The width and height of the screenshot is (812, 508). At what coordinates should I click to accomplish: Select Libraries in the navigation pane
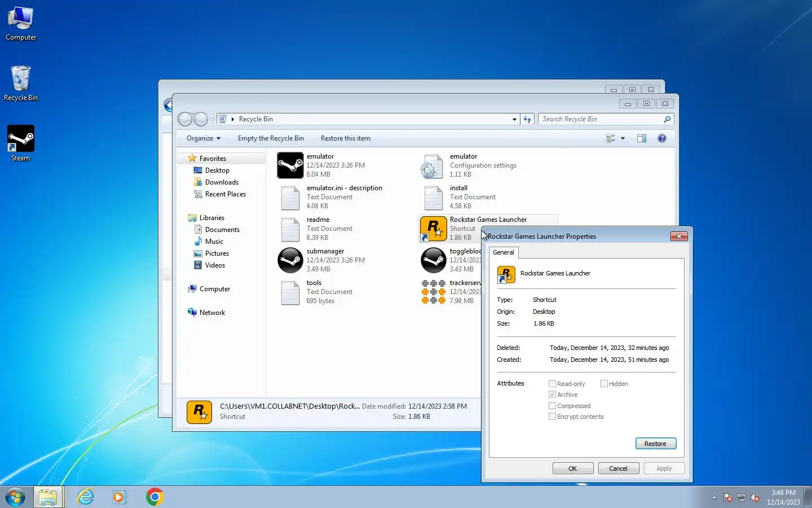pyautogui.click(x=212, y=218)
